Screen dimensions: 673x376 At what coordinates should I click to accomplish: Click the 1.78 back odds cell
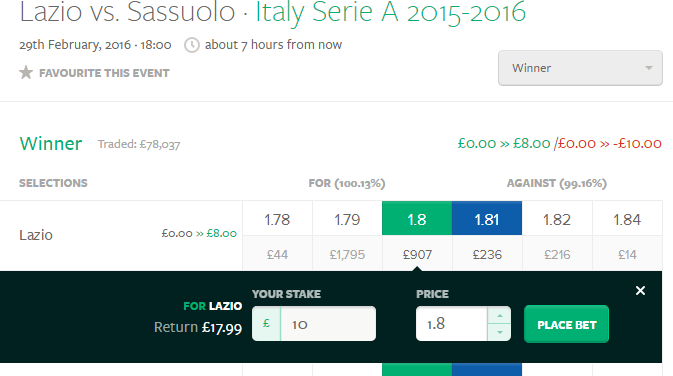pos(277,219)
